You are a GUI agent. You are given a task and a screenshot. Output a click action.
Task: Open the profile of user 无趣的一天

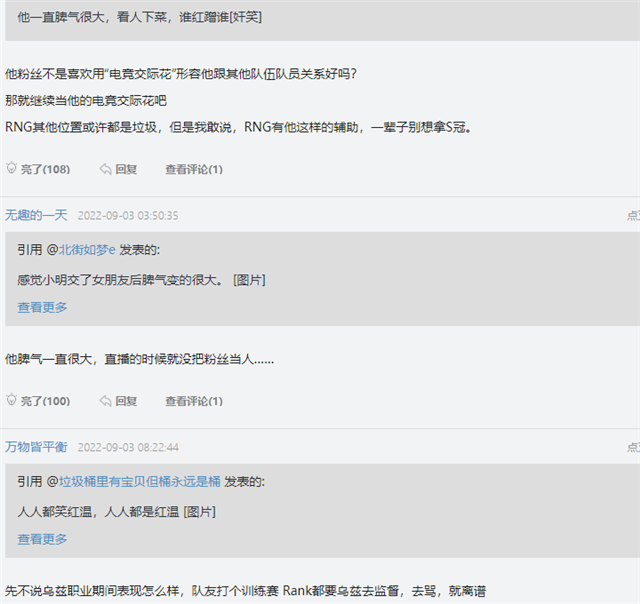tap(36, 215)
